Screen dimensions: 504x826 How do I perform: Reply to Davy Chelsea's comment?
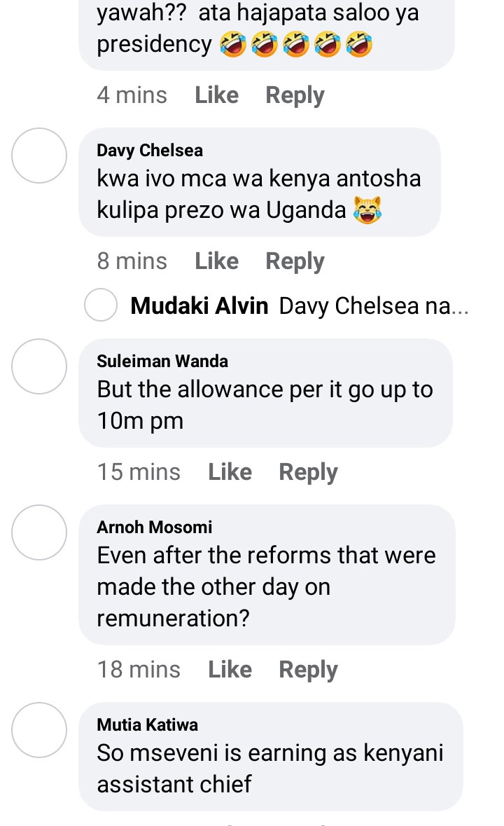click(x=295, y=261)
